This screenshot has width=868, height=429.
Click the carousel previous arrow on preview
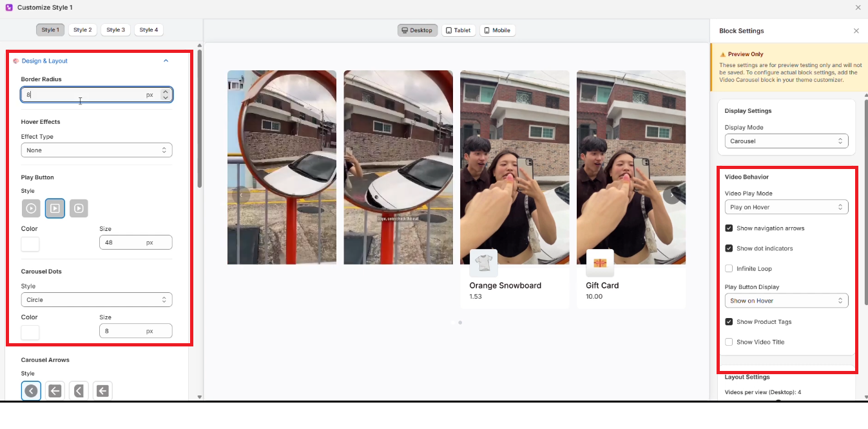coord(241,195)
